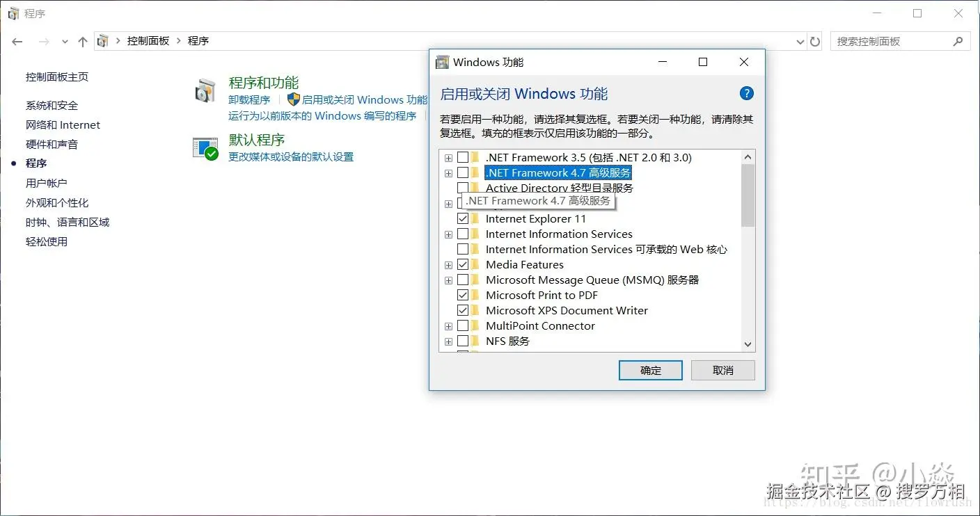The image size is (980, 516).
Task: Enable the Internet Information Services checkbox
Action: tap(463, 234)
